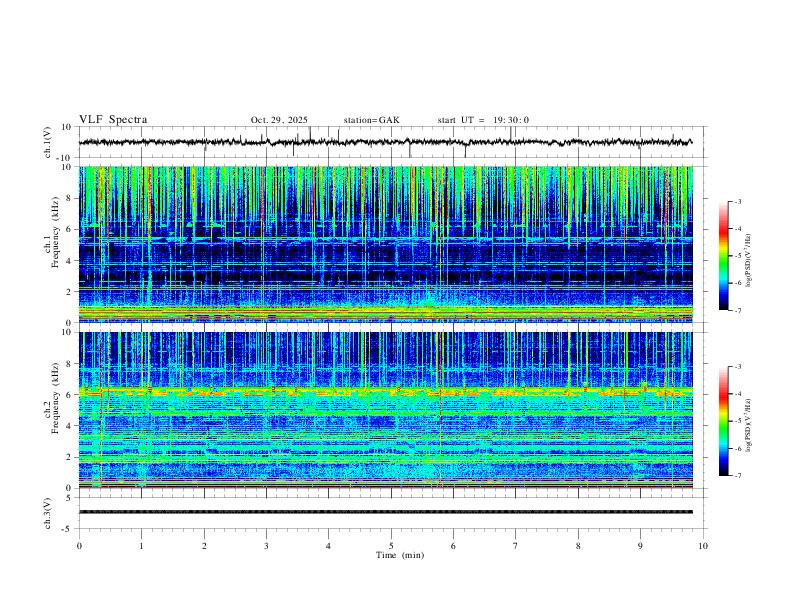792x612 pixels.
Task: Select the start UT value "19:30:0"
Action: click(511, 120)
